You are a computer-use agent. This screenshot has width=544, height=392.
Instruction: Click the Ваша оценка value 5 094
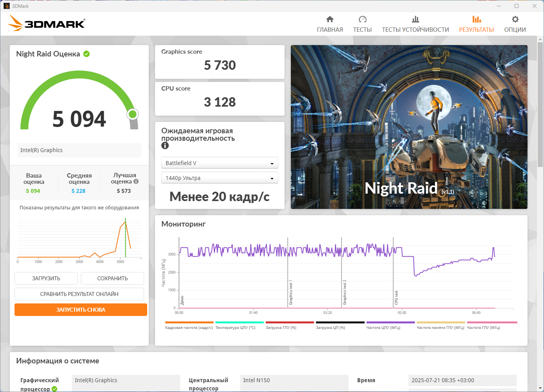[33, 191]
